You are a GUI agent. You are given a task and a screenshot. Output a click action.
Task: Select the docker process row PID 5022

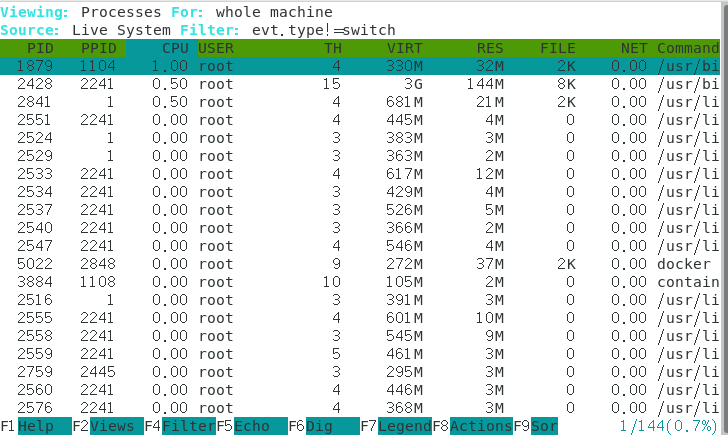click(x=360, y=264)
